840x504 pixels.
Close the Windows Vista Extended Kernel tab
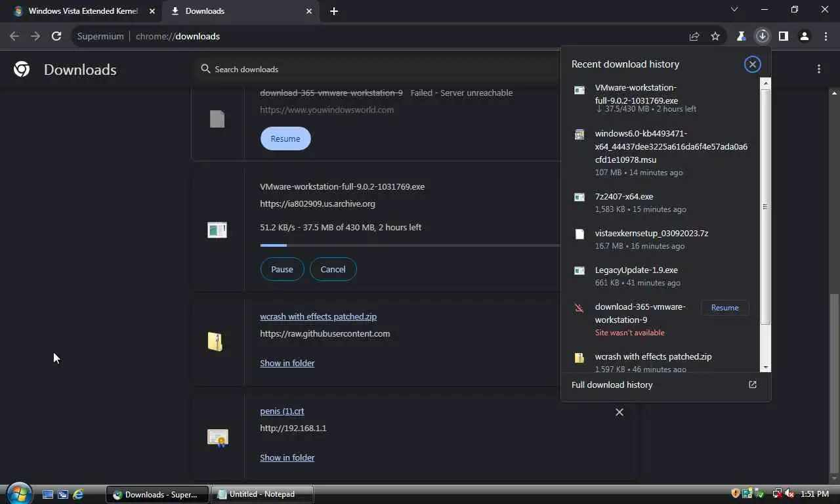coord(152,11)
